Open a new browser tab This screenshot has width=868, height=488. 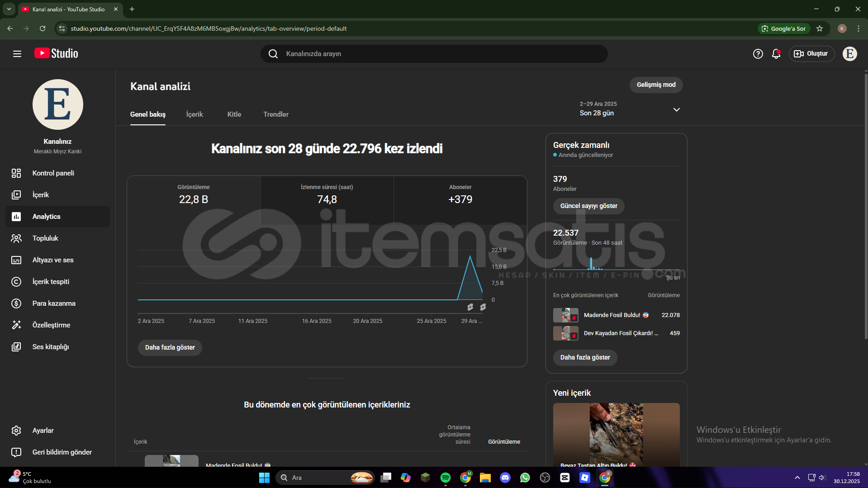pos(132,9)
